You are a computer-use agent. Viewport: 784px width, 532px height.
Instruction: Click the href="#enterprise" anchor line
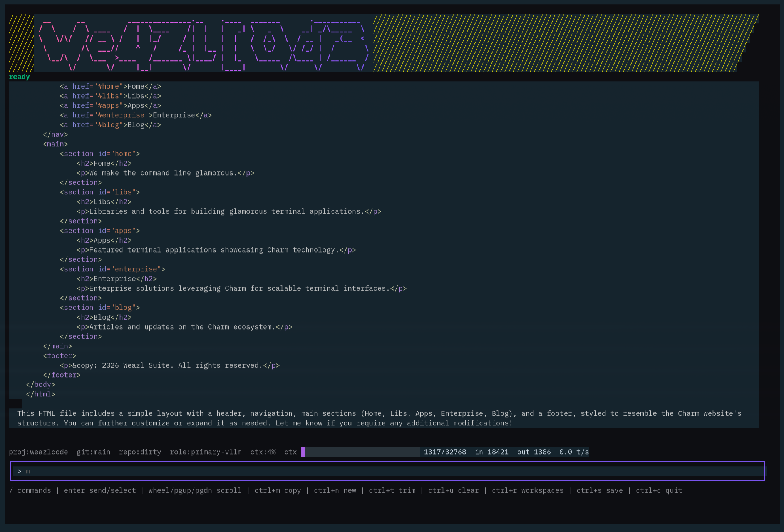click(136, 115)
